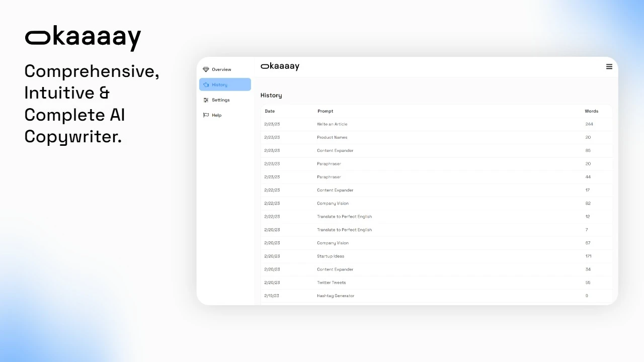Click the large okaaaay brand logo
The image size is (644, 362).
[83, 38]
